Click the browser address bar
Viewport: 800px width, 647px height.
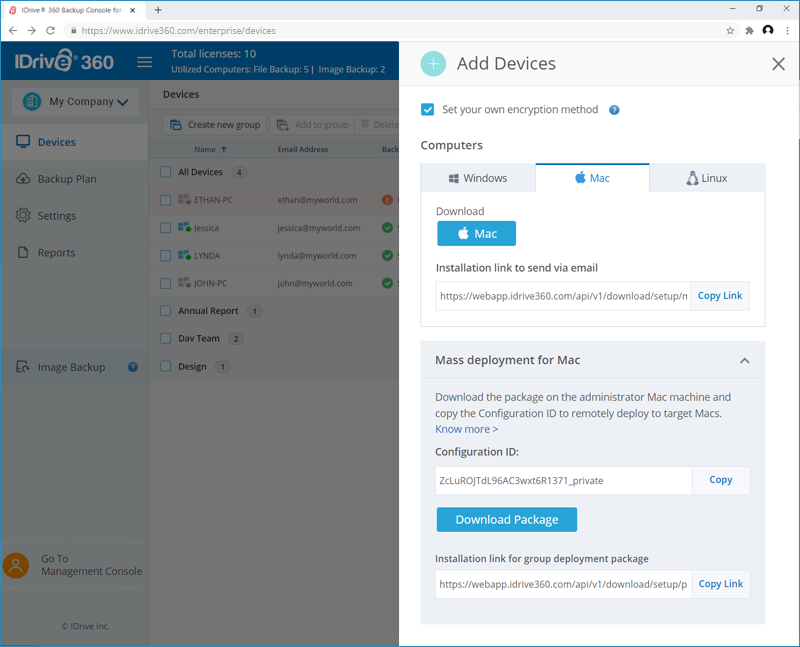tap(395, 31)
